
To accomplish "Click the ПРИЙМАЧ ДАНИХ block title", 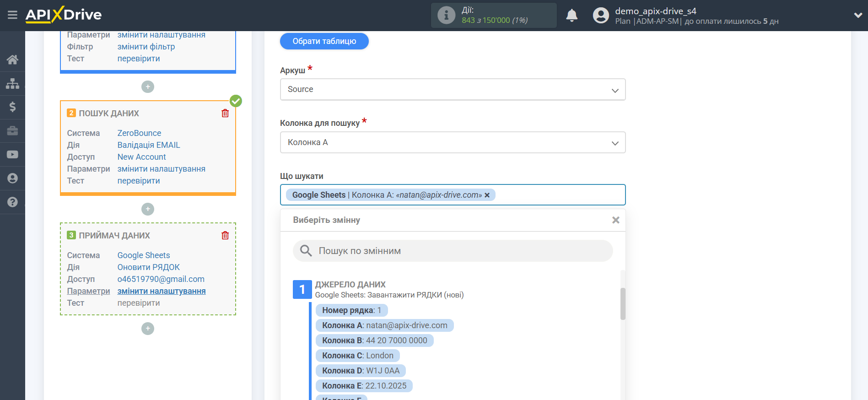I will 114,236.
